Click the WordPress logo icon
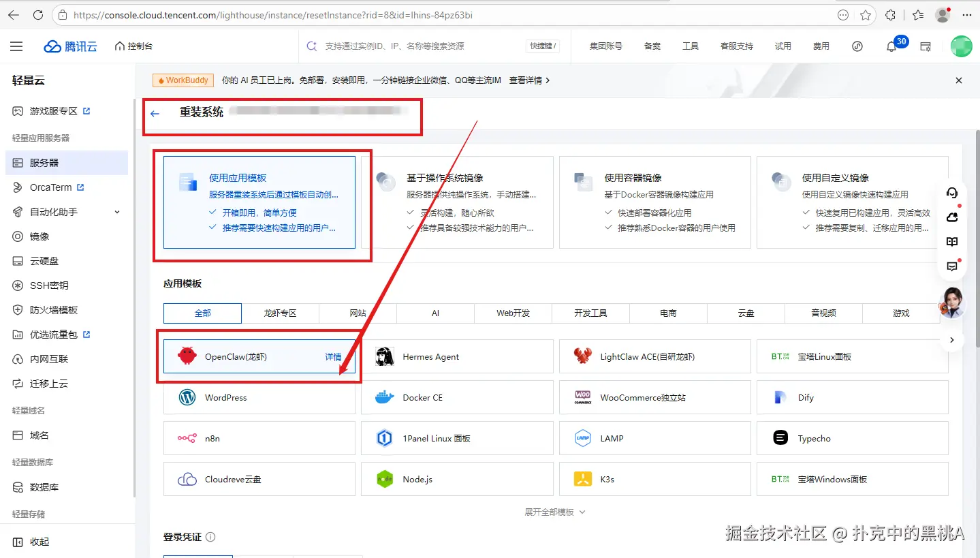 tap(187, 397)
